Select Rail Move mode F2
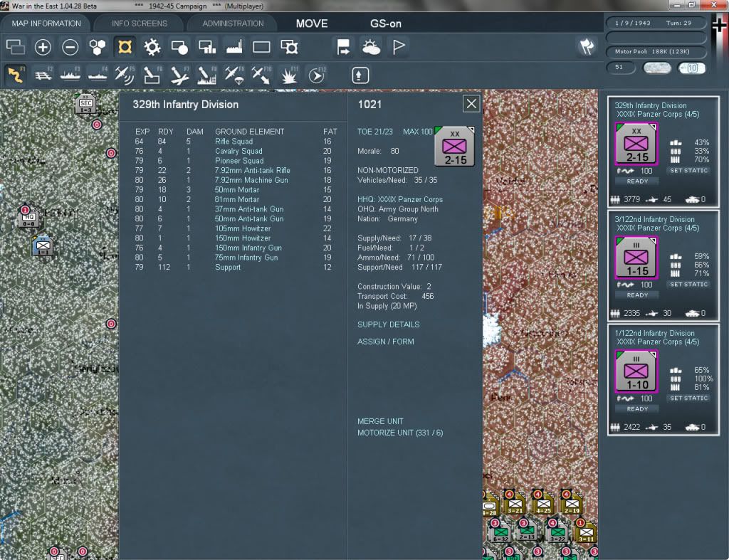The image size is (729, 560). click(x=43, y=75)
